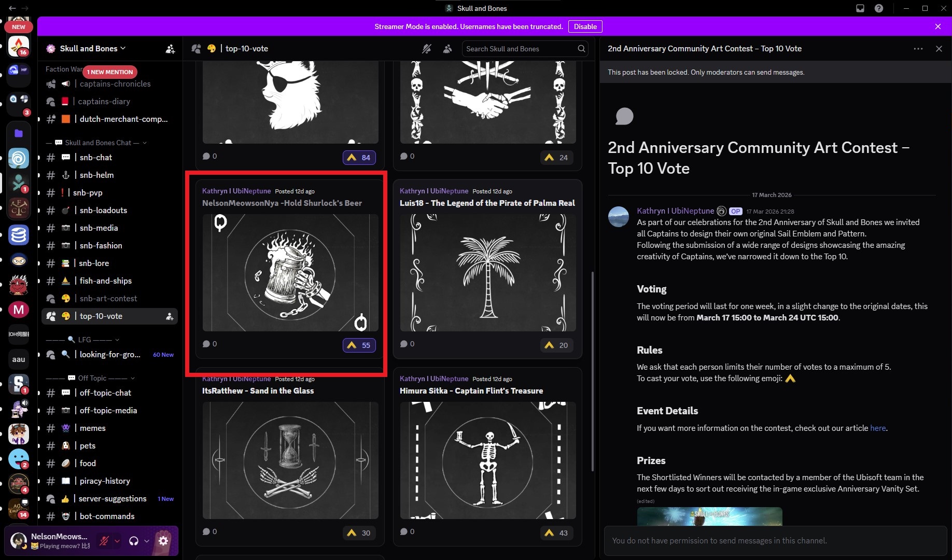Open notification settings bell in channel header
The width and height of the screenshot is (952, 560).
coord(426,49)
